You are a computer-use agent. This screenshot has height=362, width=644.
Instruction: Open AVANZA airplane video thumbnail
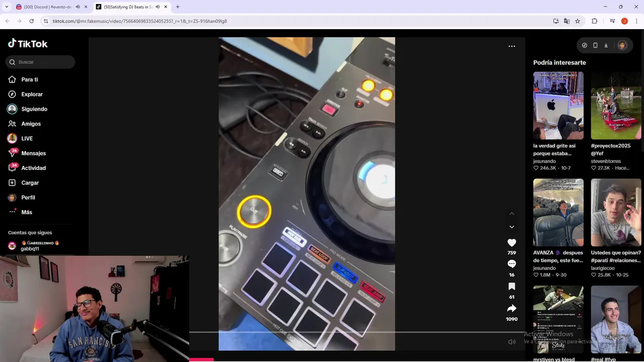(558, 213)
